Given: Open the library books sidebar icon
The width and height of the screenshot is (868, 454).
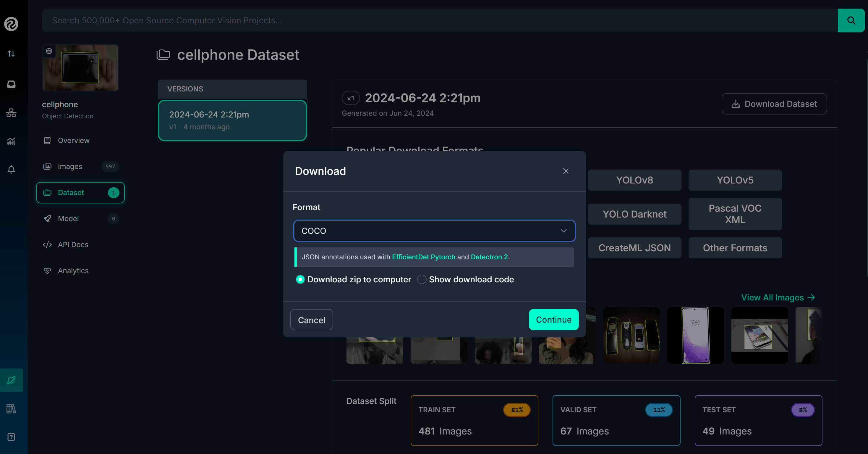Looking at the screenshot, I should pyautogui.click(x=11, y=409).
